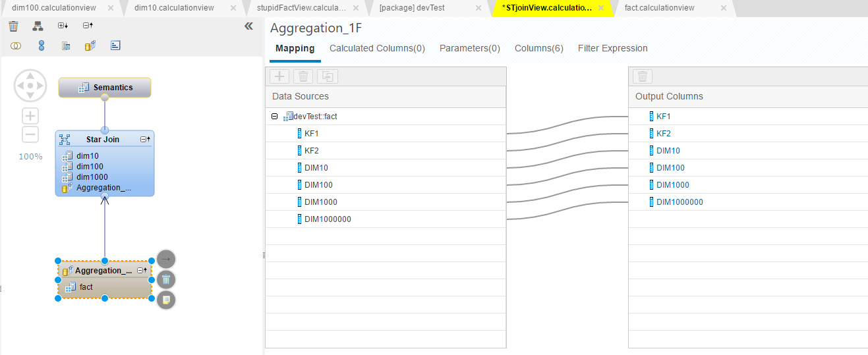868x355 pixels.
Task: Switch to dim100.calculationview tab
Action: click(x=54, y=8)
